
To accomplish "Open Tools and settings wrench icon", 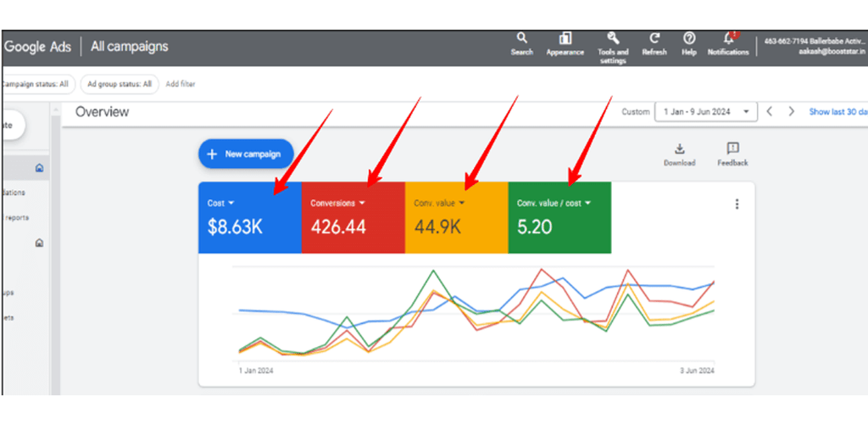I will (613, 38).
